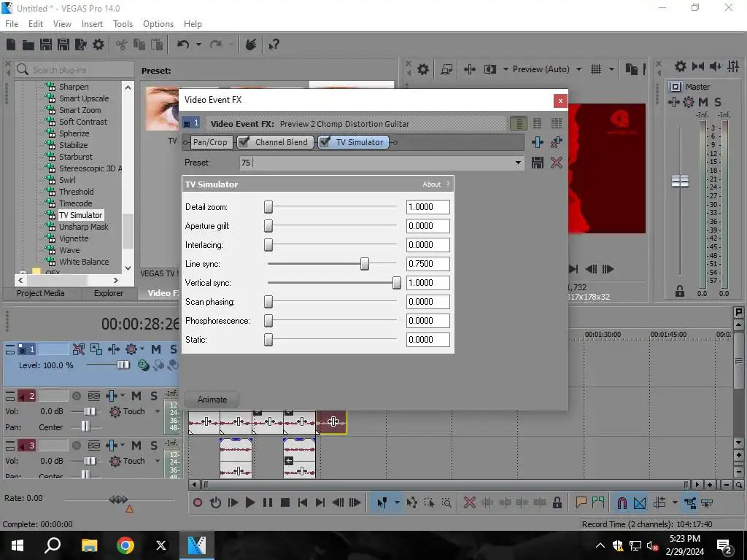Viewport: 747px width, 560px height.
Task: Close the Video Event FX window
Action: coord(560,101)
